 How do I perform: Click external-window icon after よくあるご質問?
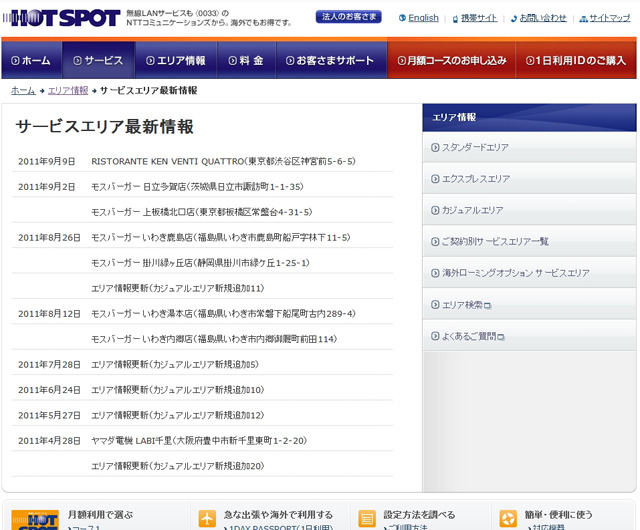(x=501, y=337)
